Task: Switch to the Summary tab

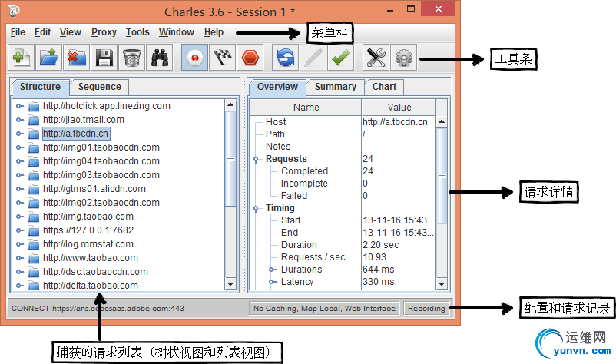Action: coord(335,87)
